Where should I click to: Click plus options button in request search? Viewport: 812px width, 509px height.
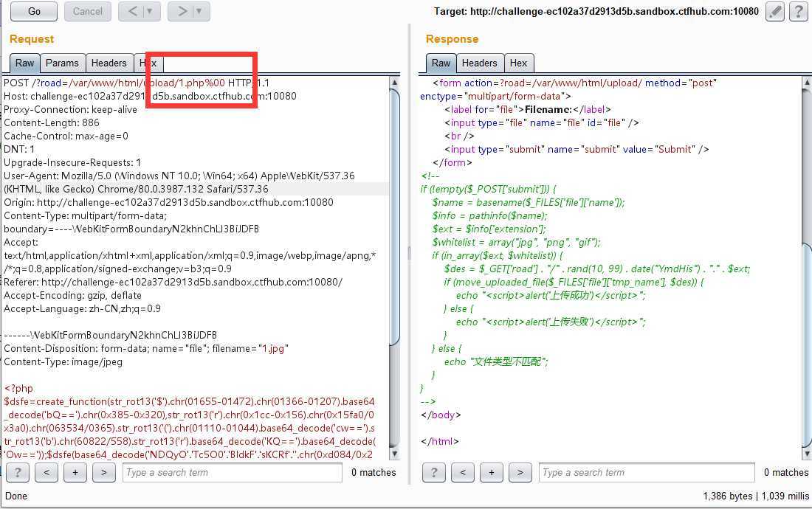[75, 472]
